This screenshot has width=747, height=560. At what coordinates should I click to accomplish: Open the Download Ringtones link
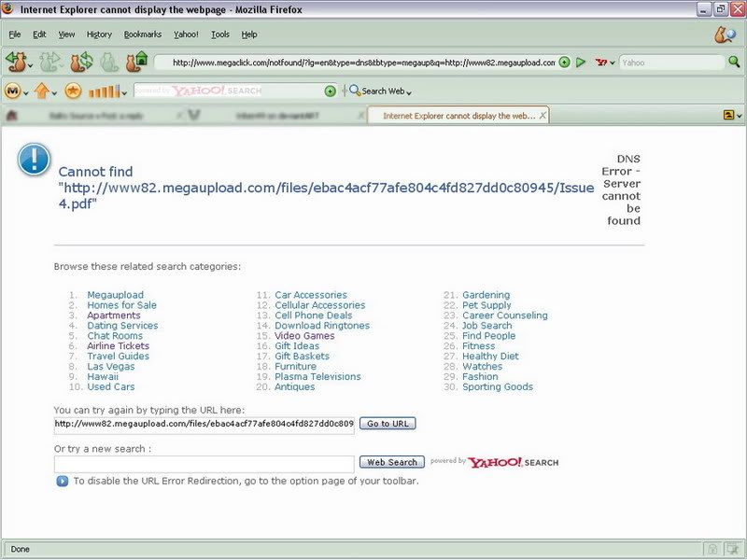pyautogui.click(x=322, y=326)
